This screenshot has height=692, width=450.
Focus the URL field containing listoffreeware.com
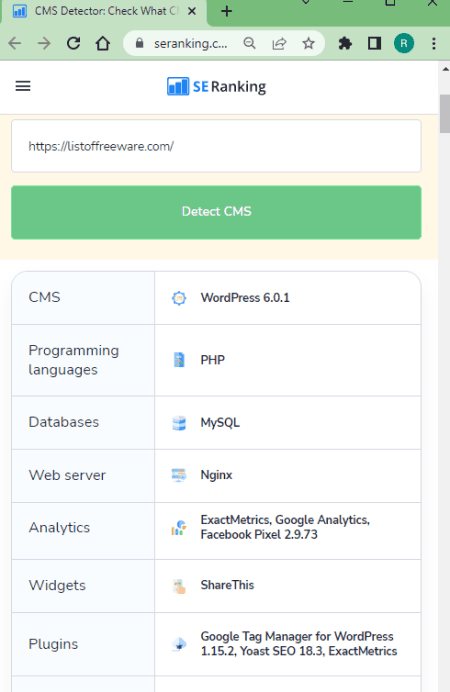216,146
